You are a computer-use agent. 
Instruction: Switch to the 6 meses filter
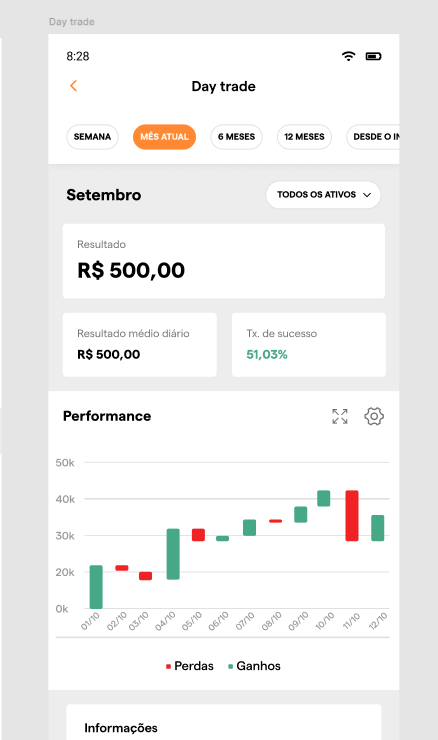coord(236,137)
